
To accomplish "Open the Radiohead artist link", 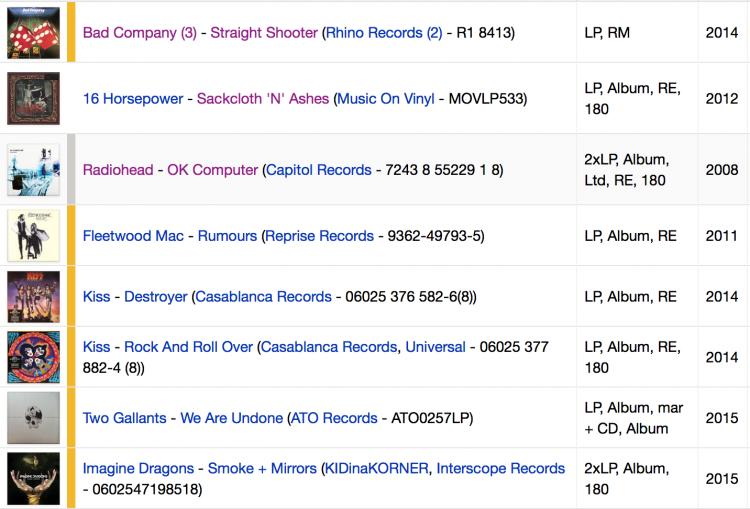I will point(118,170).
